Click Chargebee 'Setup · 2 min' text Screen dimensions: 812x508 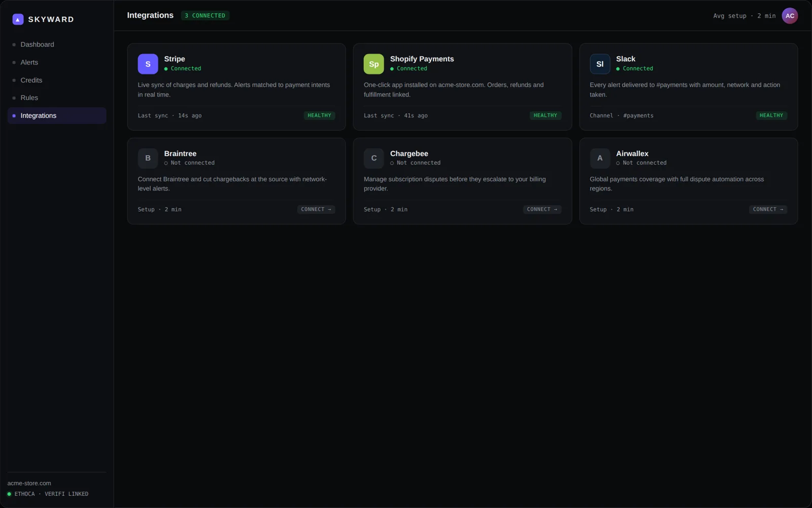pos(385,209)
